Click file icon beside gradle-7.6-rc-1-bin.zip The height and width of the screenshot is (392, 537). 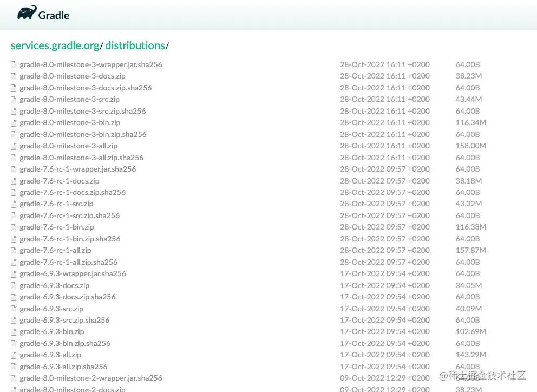[x=14, y=227]
